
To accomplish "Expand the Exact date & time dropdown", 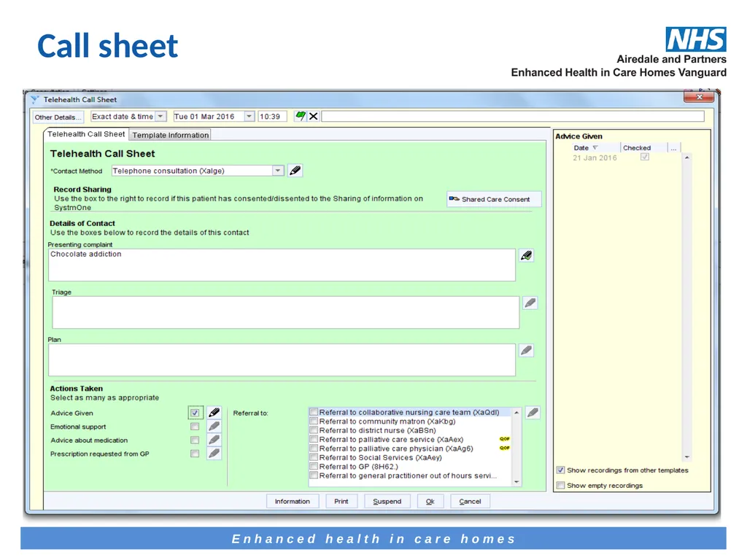I will [x=161, y=116].
